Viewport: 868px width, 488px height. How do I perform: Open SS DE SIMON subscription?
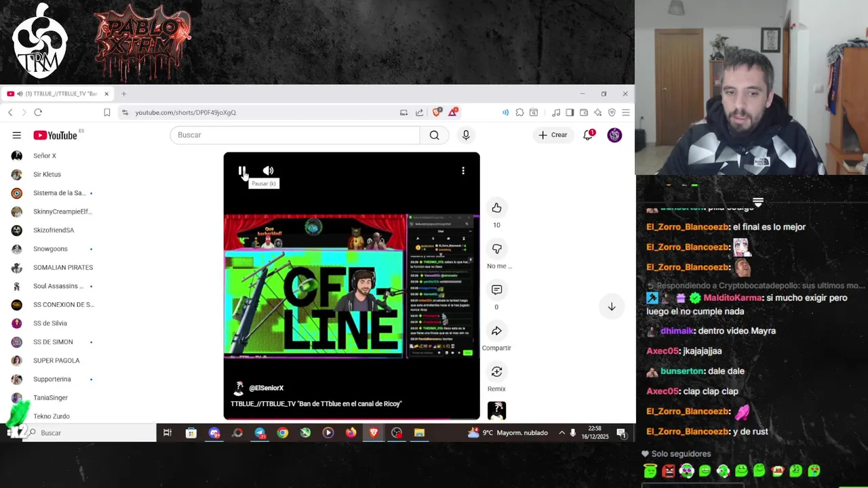(52, 342)
